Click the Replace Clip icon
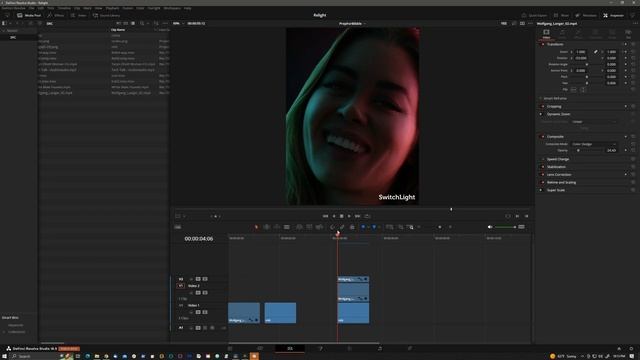The image size is (640, 360). (x=319, y=227)
